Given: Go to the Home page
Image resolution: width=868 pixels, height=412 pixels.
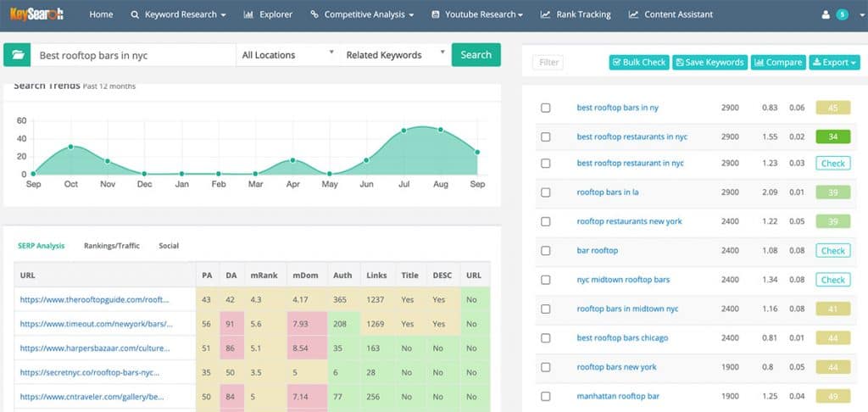Looking at the screenshot, I should [102, 15].
